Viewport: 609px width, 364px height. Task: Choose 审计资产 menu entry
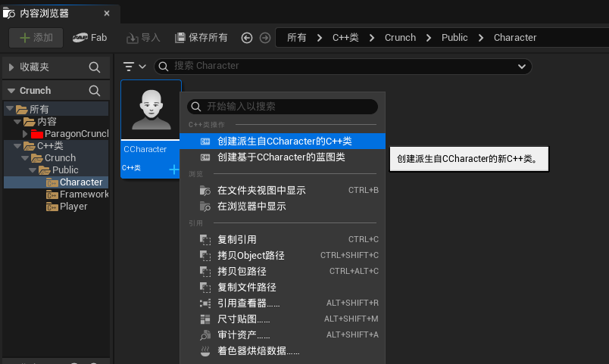[x=283, y=335]
